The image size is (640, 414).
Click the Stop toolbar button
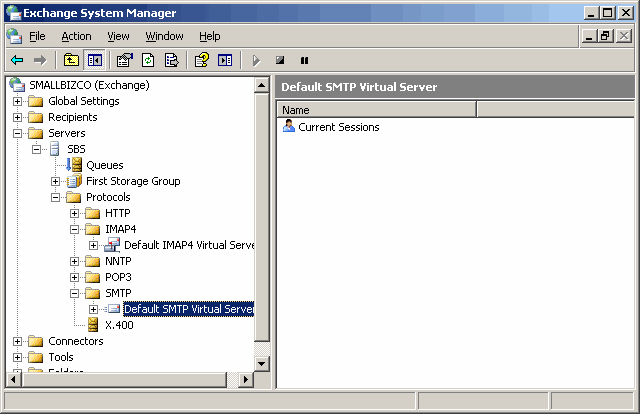click(280, 60)
